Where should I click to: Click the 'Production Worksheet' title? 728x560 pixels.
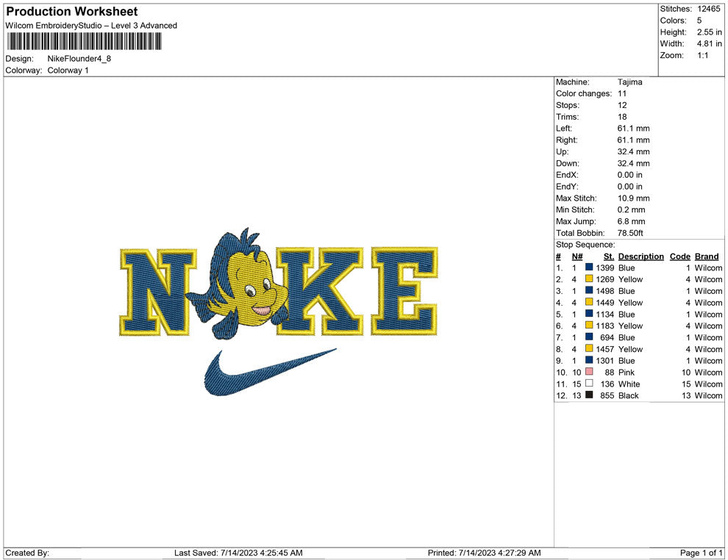(72, 12)
